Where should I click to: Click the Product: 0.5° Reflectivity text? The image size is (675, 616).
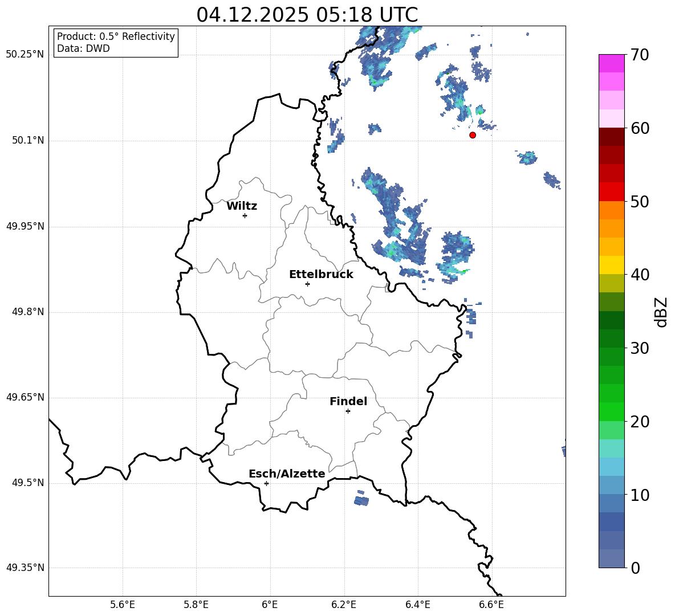tap(116, 36)
